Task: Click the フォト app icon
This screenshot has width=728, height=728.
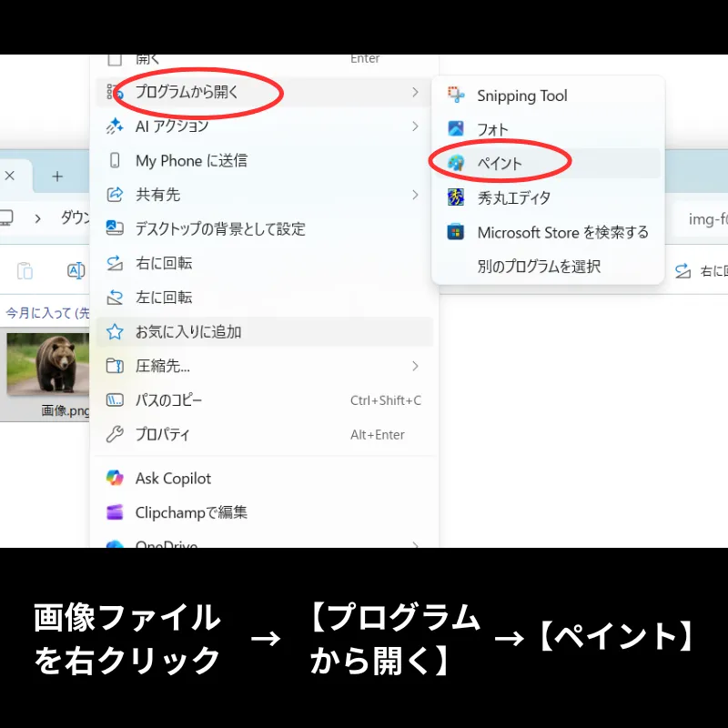Action: (x=456, y=129)
